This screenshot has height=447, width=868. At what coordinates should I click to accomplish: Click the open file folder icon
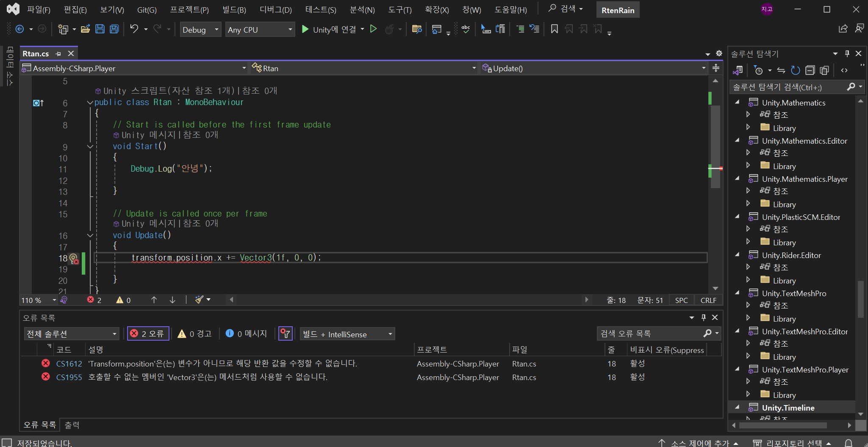pyautogui.click(x=86, y=29)
